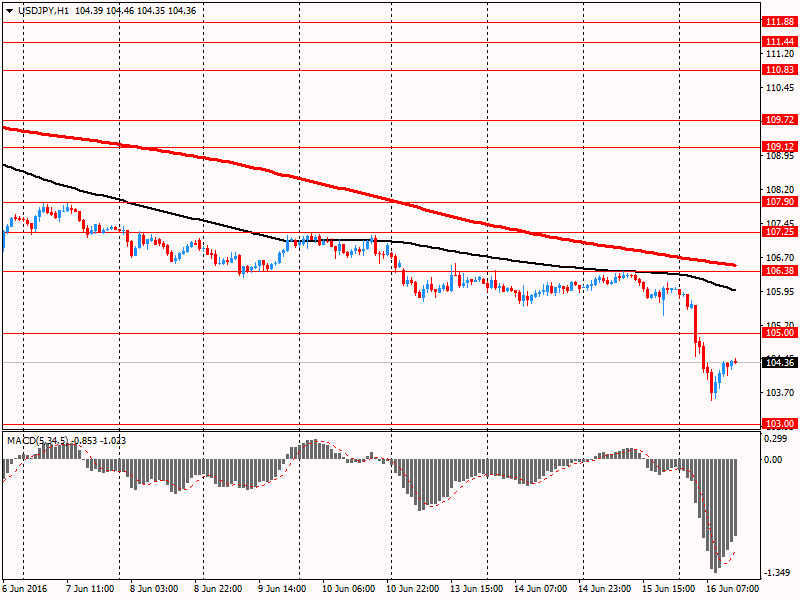The height and width of the screenshot is (600, 800).
Task: Select the 105.00 price level label
Action: pyautogui.click(x=780, y=333)
